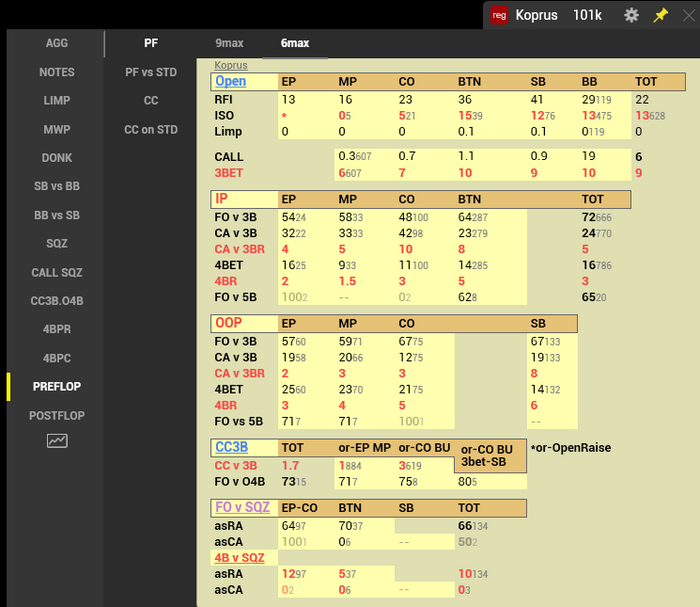Viewport: 700px width, 607px height.
Task: Click the 101k hands count
Action: coord(588,15)
